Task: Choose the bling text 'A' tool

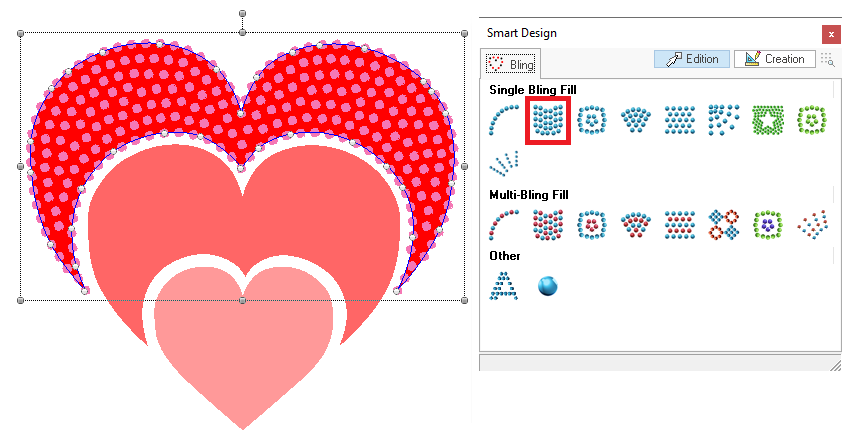Action: coord(503,285)
